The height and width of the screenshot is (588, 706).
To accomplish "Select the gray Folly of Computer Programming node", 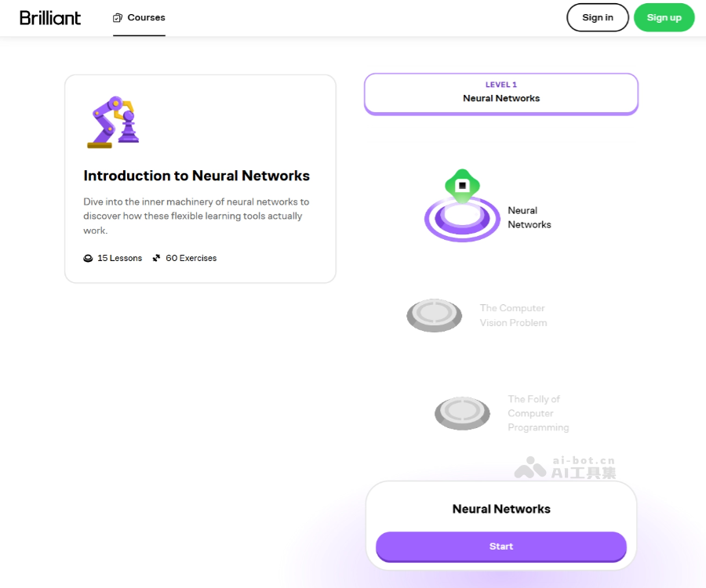I will click(462, 412).
